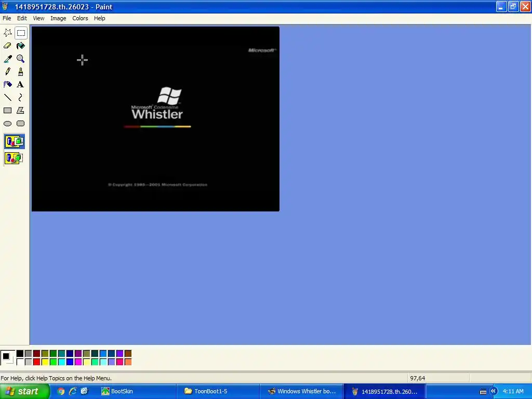The height and width of the screenshot is (399, 532).
Task: Click the 4:11 AM clock
Action: [x=513, y=392]
